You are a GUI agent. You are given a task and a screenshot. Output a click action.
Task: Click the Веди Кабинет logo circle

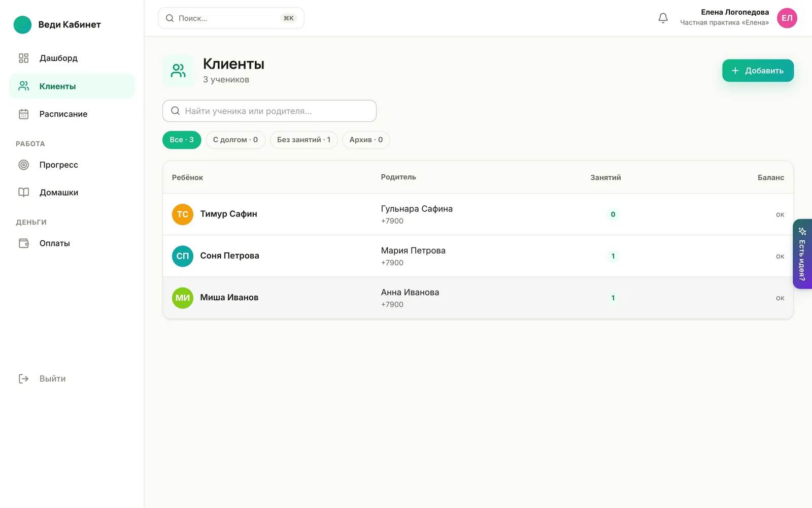click(22, 24)
